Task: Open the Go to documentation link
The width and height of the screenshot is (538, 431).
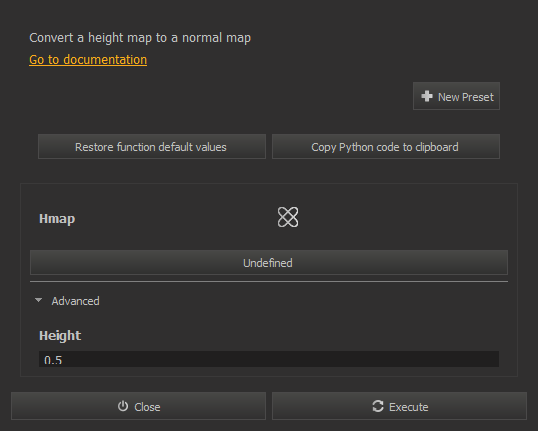Action: pyautogui.click(x=88, y=59)
